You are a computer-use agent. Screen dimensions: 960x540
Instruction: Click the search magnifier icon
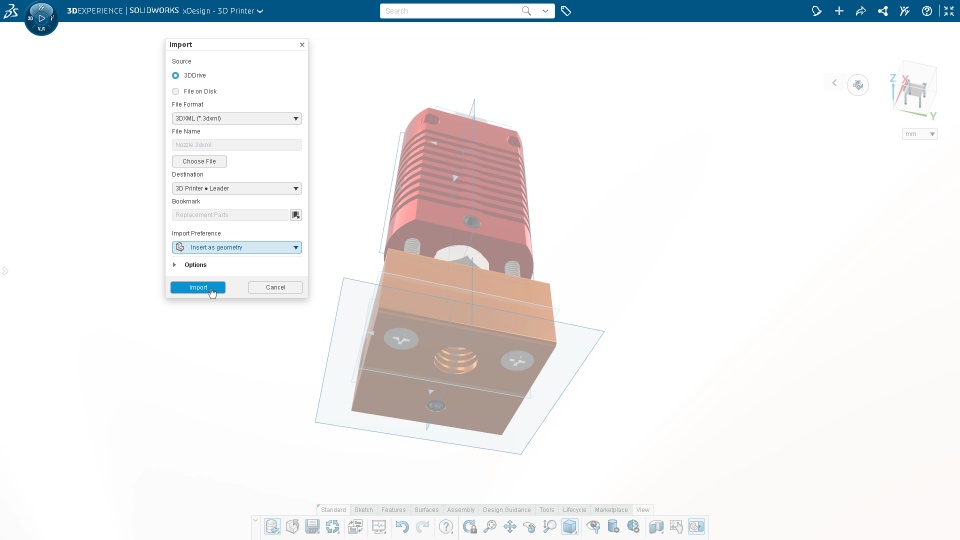(x=526, y=10)
